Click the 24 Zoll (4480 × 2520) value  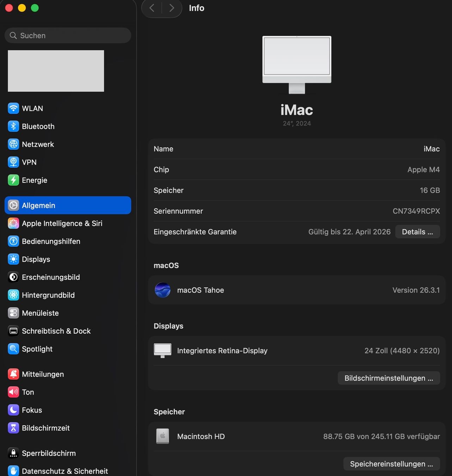[x=402, y=351]
